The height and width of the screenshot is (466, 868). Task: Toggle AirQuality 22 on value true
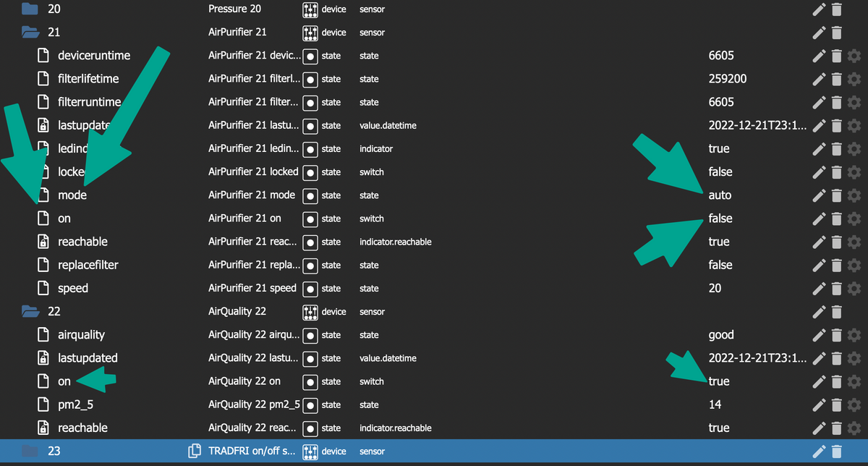point(719,381)
